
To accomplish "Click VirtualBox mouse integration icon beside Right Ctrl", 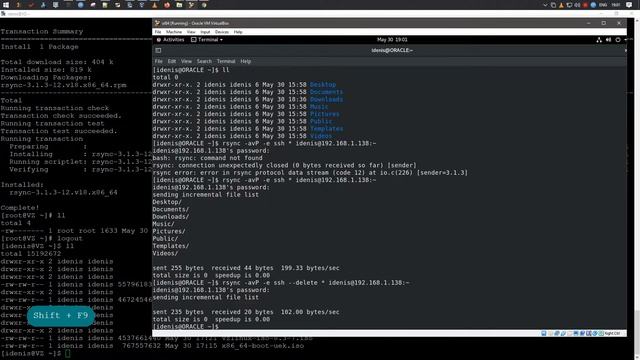I will click(x=601, y=333).
